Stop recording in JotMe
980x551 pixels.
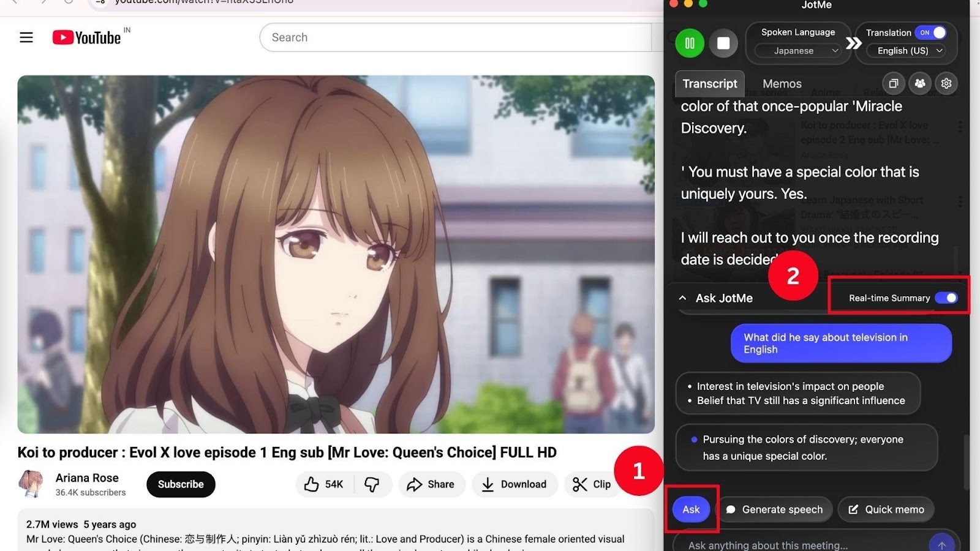(x=723, y=43)
